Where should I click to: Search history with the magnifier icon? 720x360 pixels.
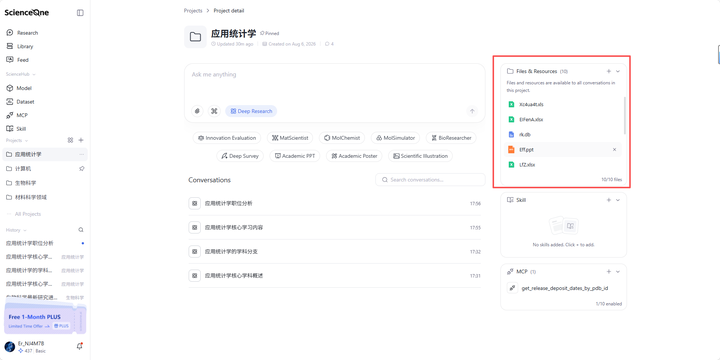81,230
